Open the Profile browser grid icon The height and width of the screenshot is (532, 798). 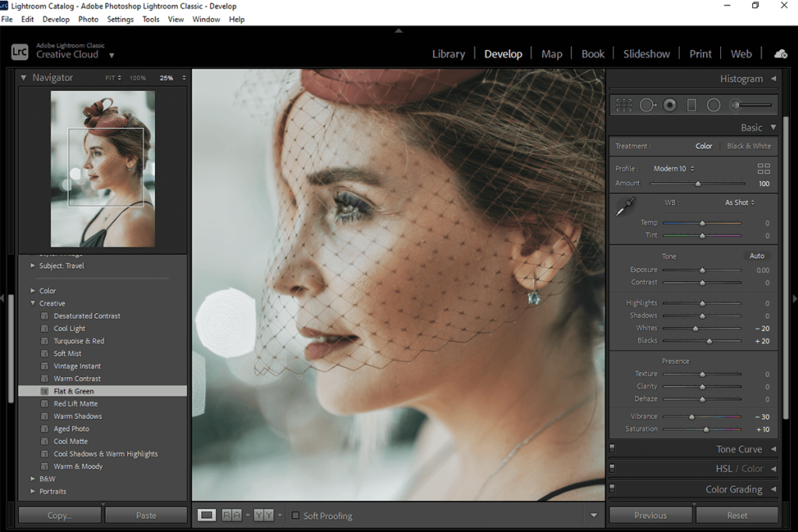[763, 168]
